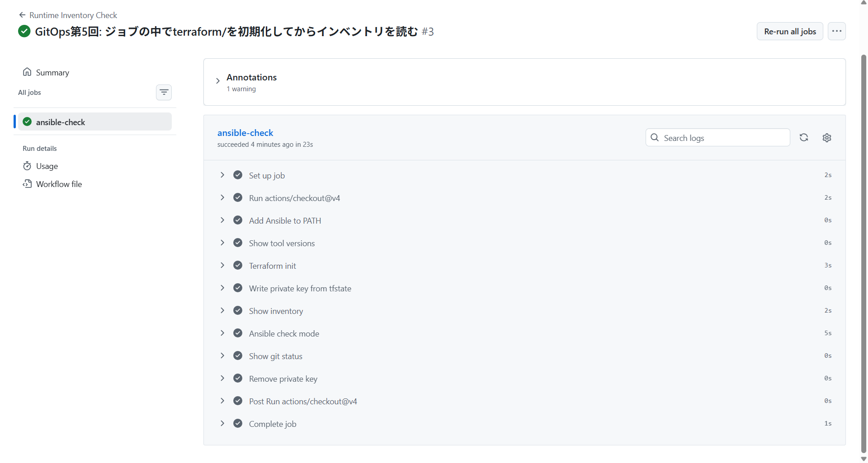
Task: Click the '1 warning' annotation text
Action: click(241, 89)
